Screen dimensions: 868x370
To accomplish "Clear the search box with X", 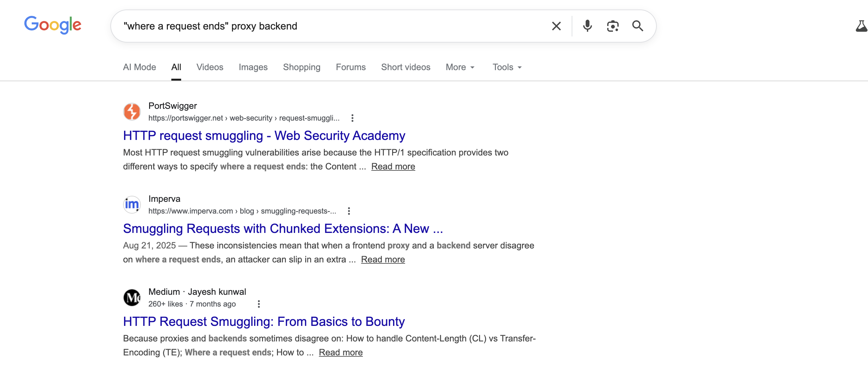I will coord(556,26).
